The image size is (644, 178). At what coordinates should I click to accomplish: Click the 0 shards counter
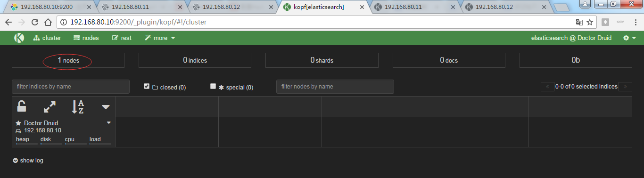pos(322,60)
